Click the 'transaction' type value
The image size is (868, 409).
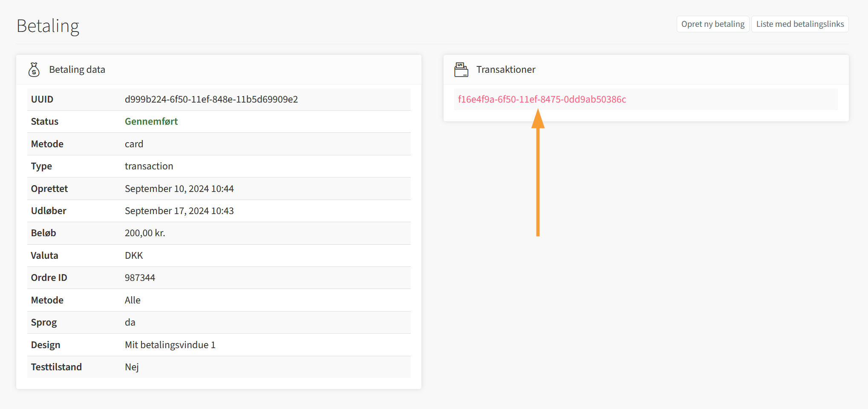[x=149, y=166]
